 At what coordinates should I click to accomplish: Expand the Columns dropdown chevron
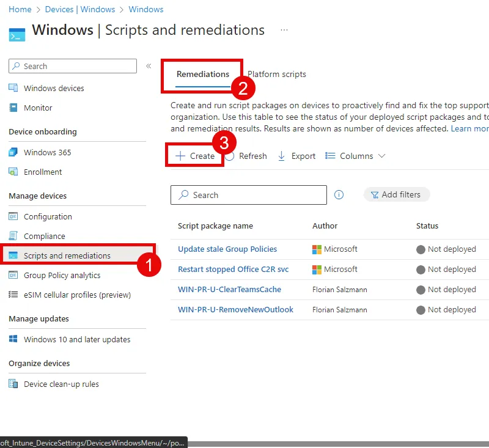[381, 156]
